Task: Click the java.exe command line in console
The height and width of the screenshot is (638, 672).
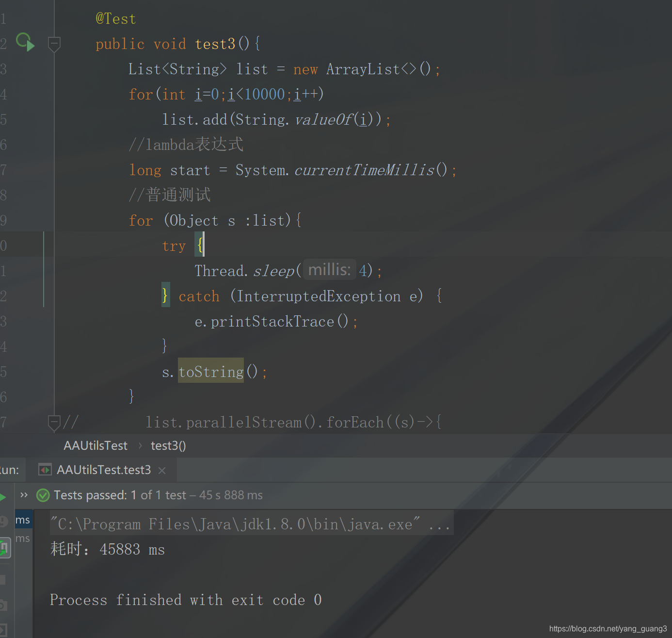Action: tap(251, 524)
